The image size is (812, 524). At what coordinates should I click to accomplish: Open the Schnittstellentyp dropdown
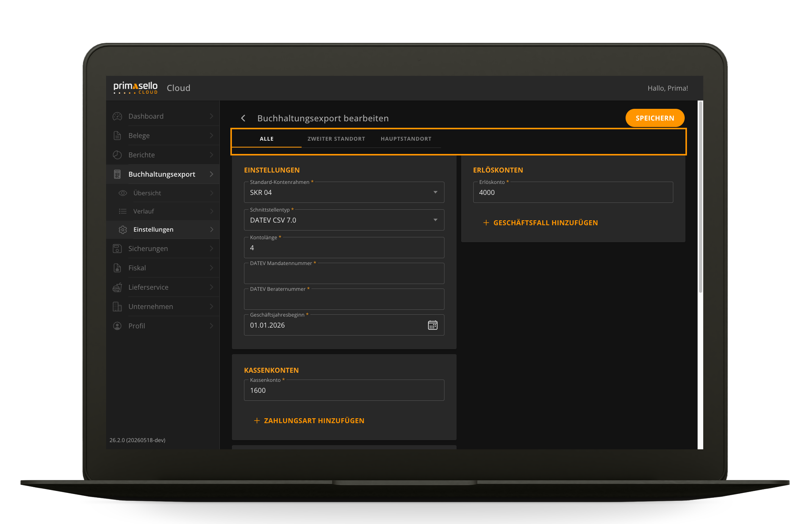(x=344, y=220)
